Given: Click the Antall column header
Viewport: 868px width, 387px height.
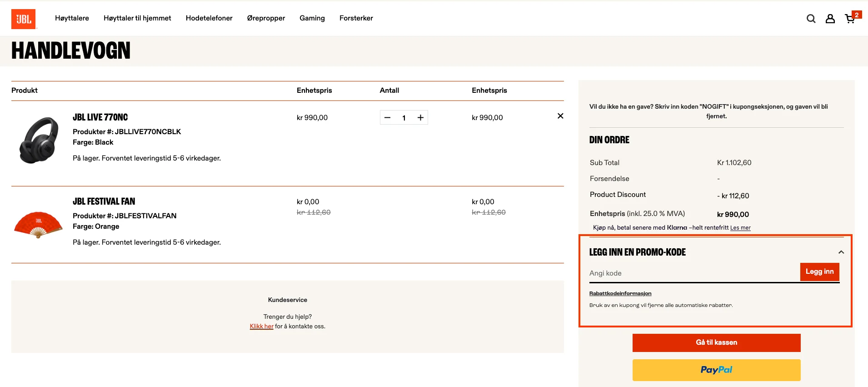Looking at the screenshot, I should point(389,90).
